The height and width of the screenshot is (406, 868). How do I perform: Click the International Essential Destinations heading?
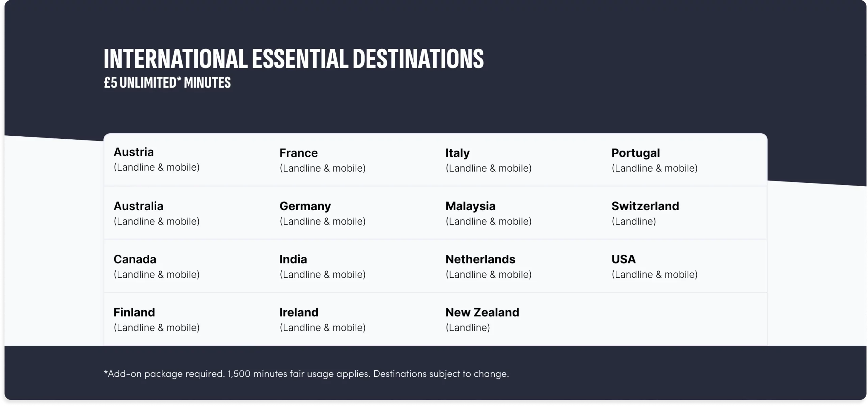pos(294,59)
